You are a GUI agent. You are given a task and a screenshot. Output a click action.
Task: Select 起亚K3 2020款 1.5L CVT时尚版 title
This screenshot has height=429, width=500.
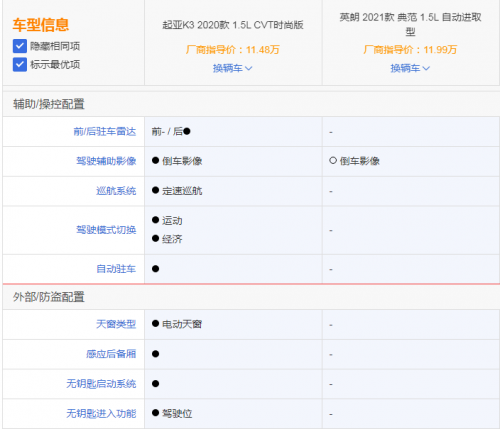[x=233, y=25]
